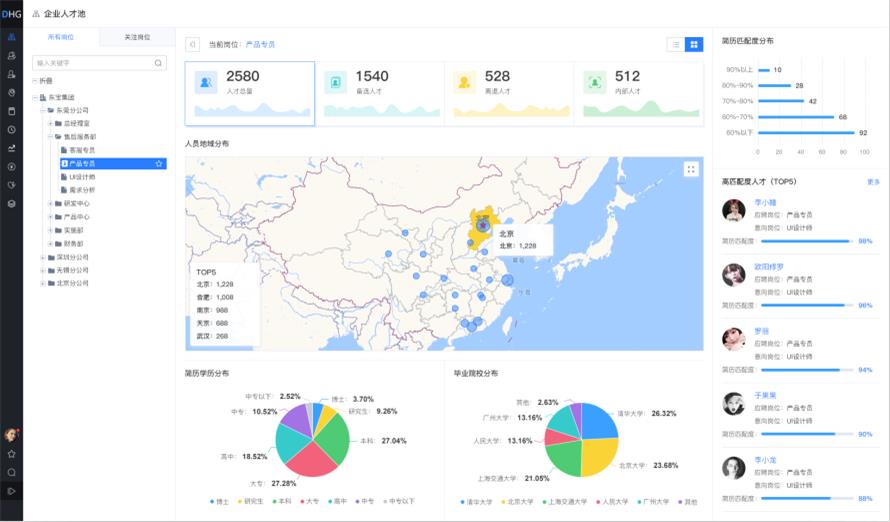
Task: Toggle 人民大学 legend in school pie chart
Action: click(612, 502)
